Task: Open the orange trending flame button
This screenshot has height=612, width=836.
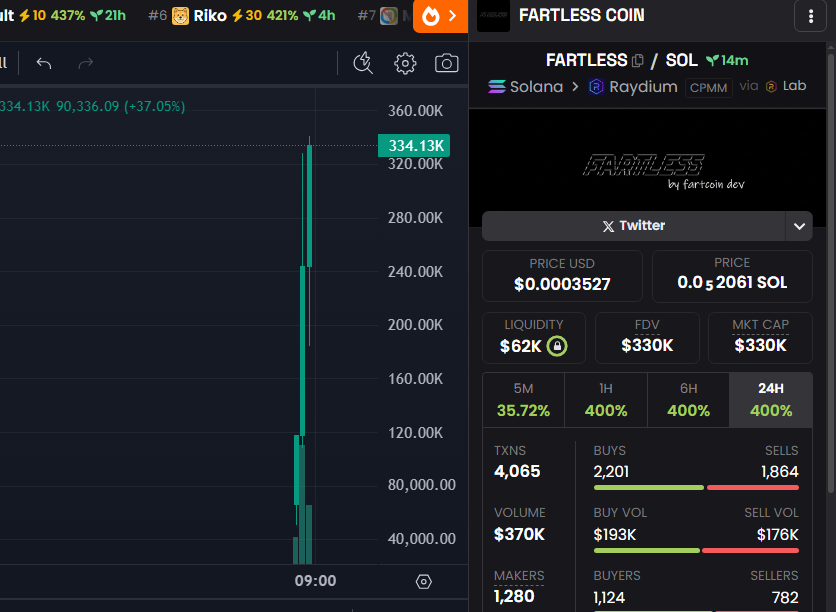Action: pyautogui.click(x=440, y=16)
